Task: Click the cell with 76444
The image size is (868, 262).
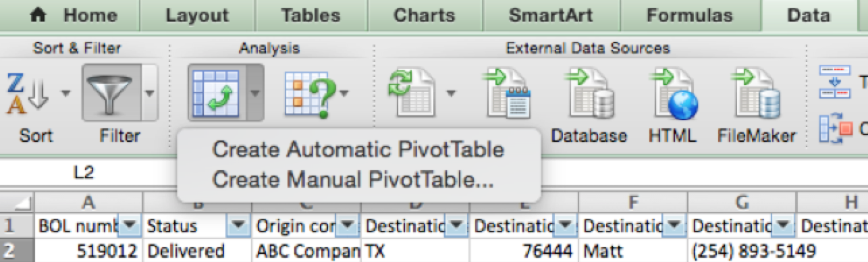Action: 524,251
